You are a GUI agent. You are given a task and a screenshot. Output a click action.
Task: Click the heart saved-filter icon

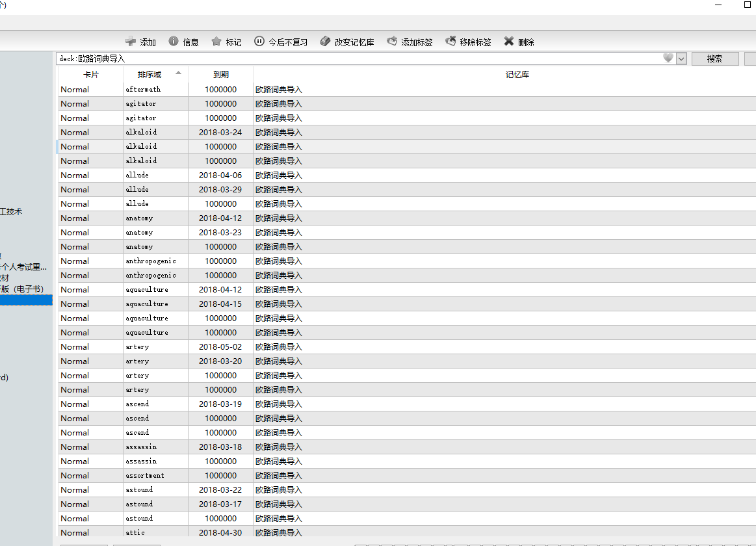tap(668, 58)
